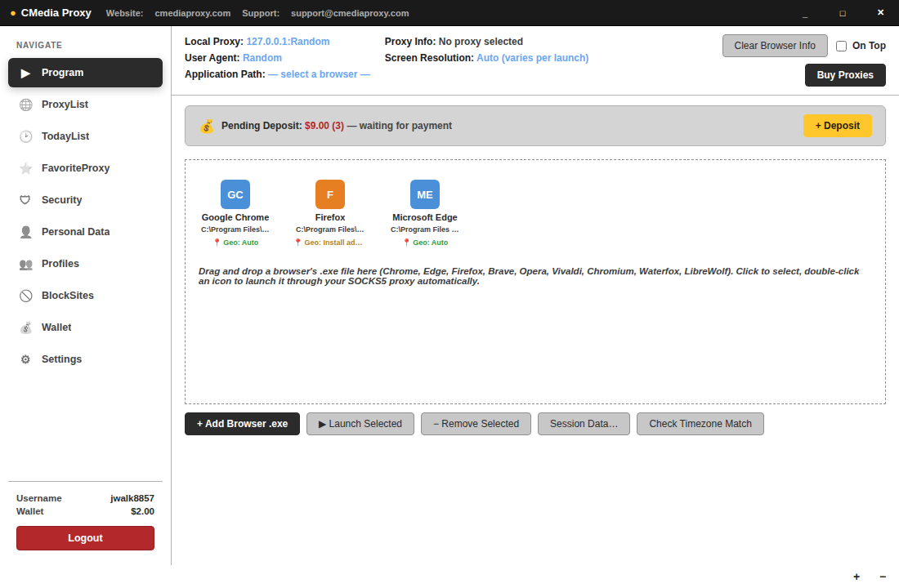Select the Google Chrome GC browser icon
The width and height of the screenshot is (899, 588).
pyautogui.click(x=235, y=194)
